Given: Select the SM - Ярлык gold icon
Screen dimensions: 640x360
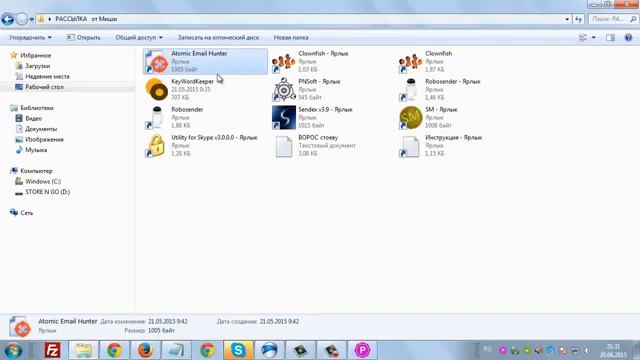Looking at the screenshot, I should click(x=411, y=118).
